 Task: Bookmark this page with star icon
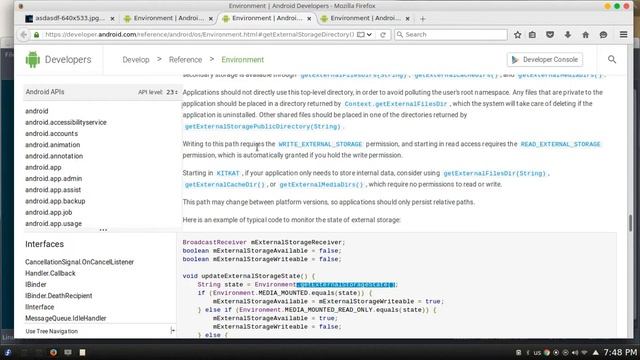click(518, 35)
